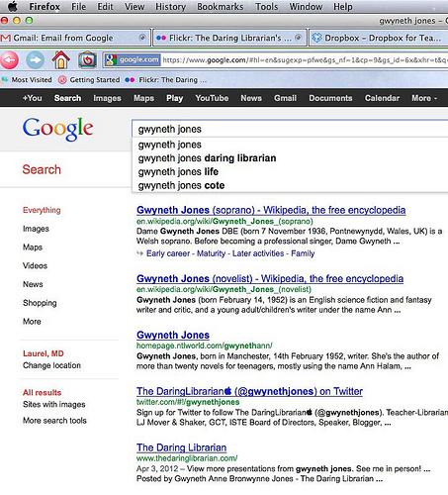The height and width of the screenshot is (495, 448).
Task: Open the Getting Started bookmark
Action: click(89, 80)
